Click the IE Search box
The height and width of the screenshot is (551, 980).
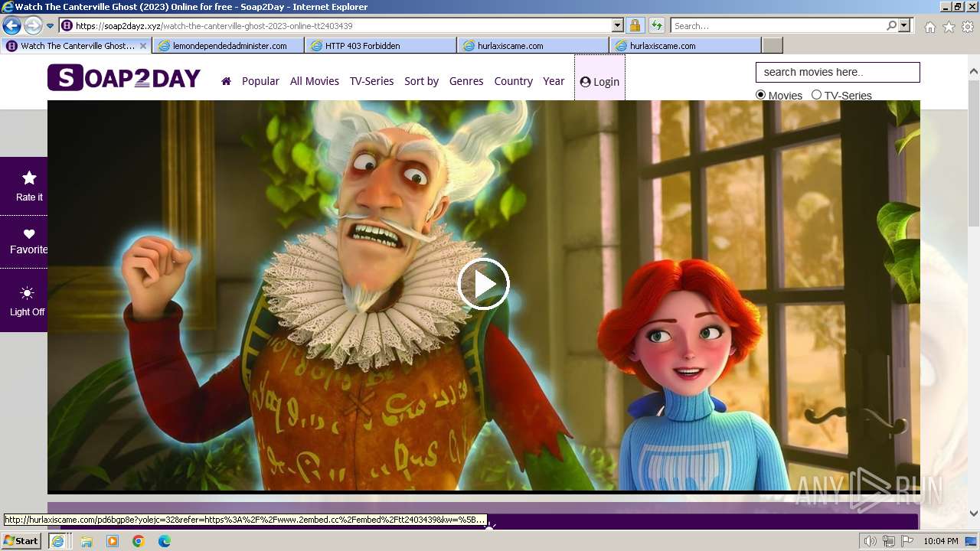(777, 25)
